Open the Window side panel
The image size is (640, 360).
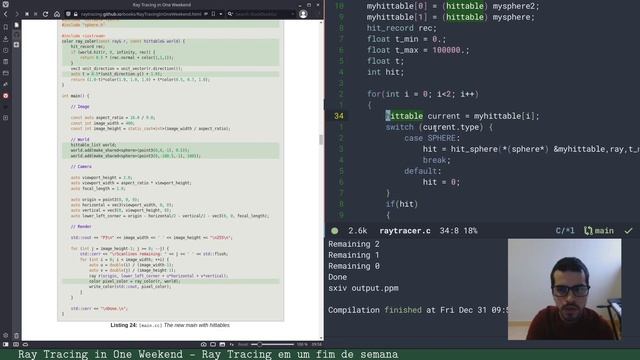(x=6, y=73)
